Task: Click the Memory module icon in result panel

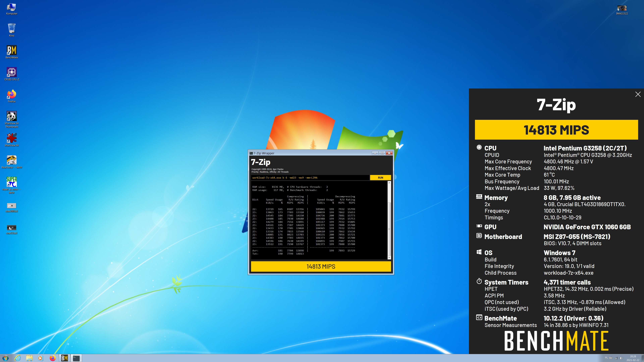Action: point(479,197)
